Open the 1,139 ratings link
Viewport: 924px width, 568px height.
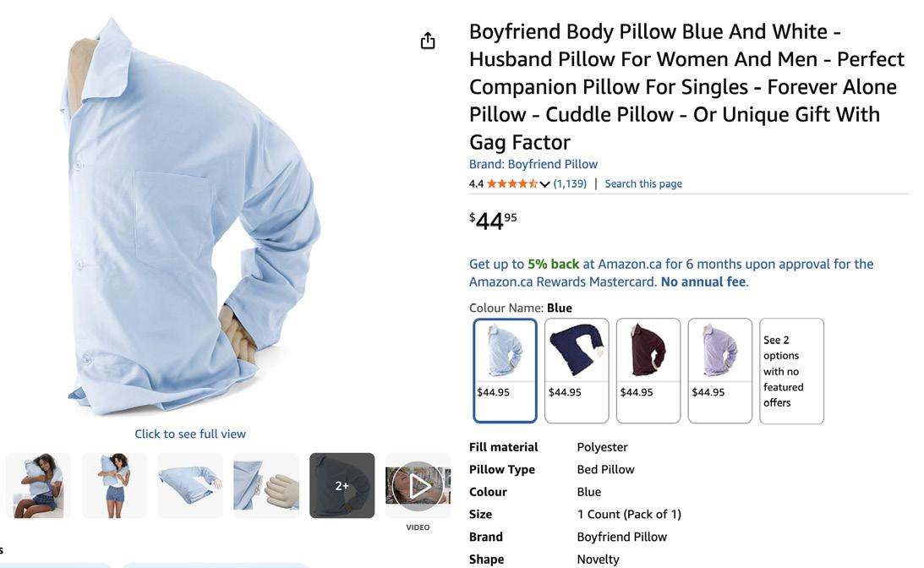570,183
